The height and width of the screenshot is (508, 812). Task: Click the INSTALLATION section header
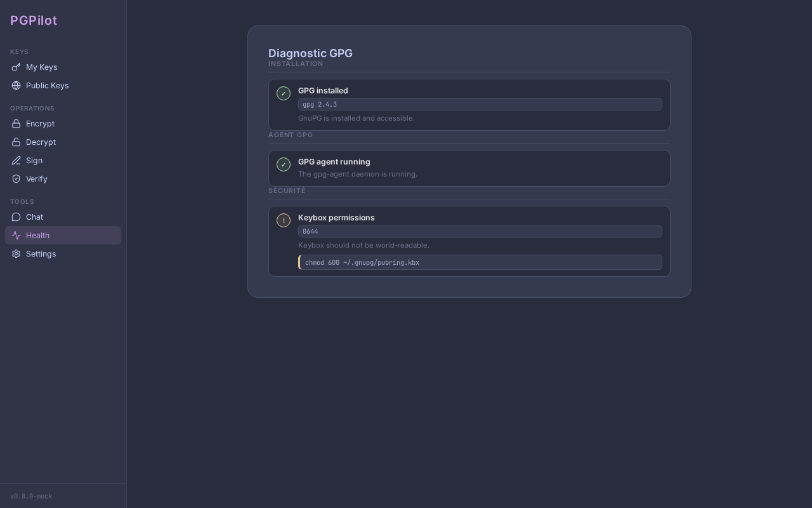click(x=296, y=64)
